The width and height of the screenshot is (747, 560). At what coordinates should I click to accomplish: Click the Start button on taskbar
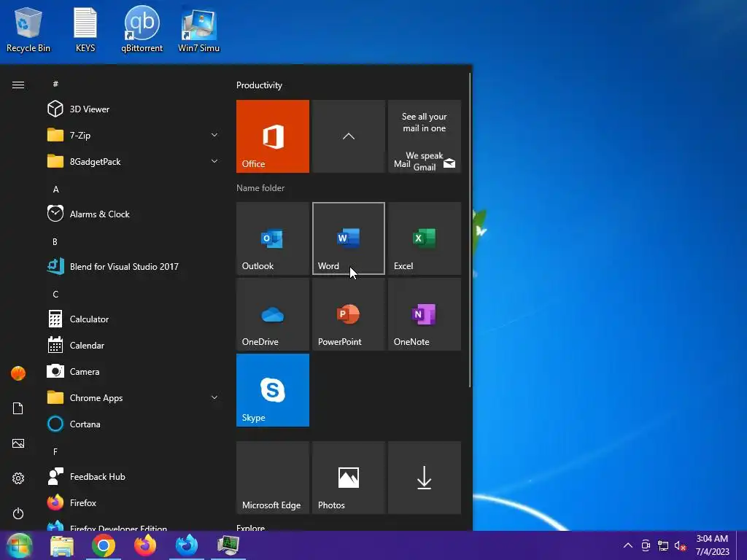(x=20, y=545)
